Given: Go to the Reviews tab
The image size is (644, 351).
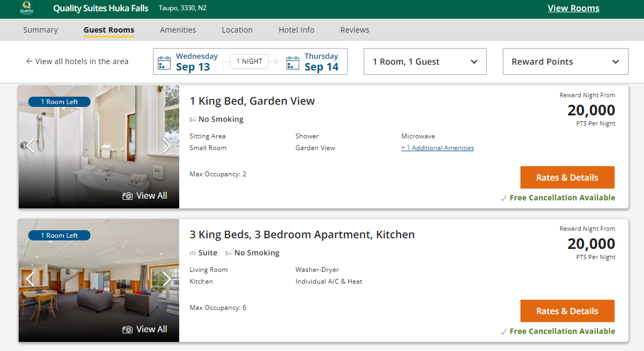Looking at the screenshot, I should coord(355,30).
